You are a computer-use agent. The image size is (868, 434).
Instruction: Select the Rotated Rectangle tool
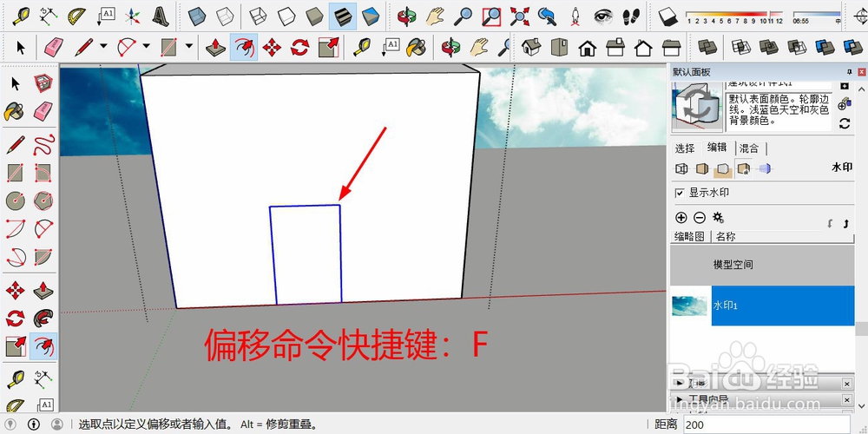click(43, 173)
